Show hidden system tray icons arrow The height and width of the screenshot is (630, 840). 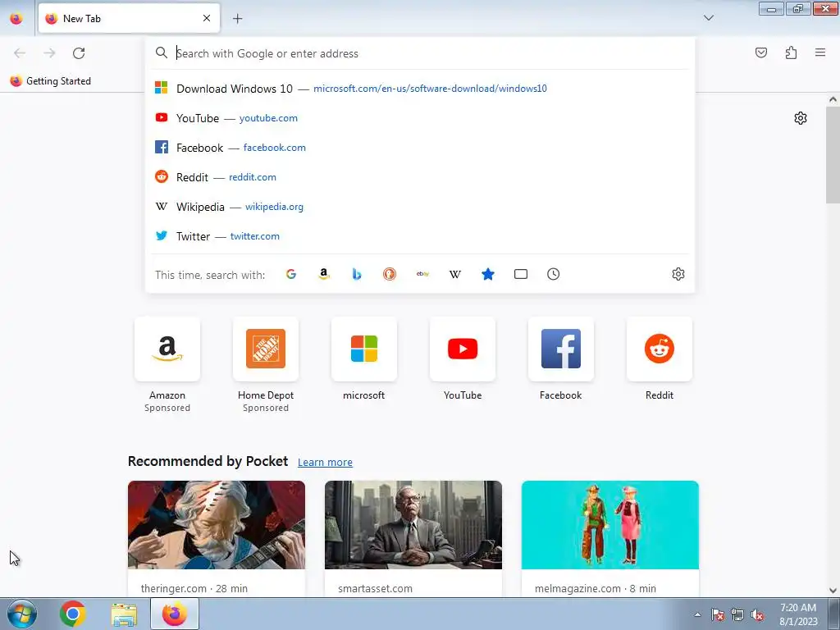click(x=697, y=614)
